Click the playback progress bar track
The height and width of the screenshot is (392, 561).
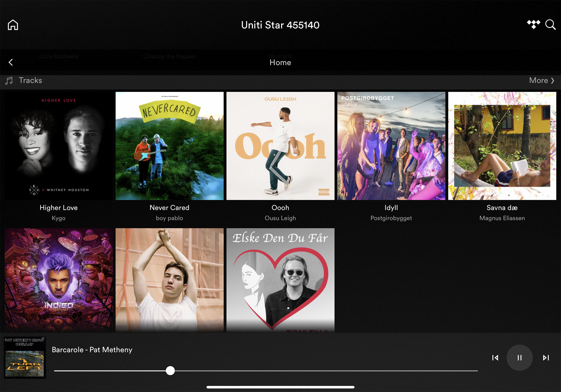(266, 371)
